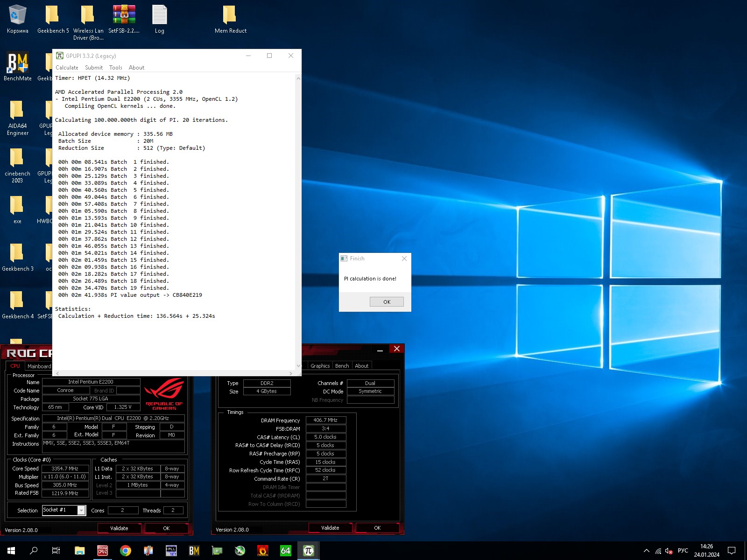Open the Log text file icon

(x=159, y=19)
